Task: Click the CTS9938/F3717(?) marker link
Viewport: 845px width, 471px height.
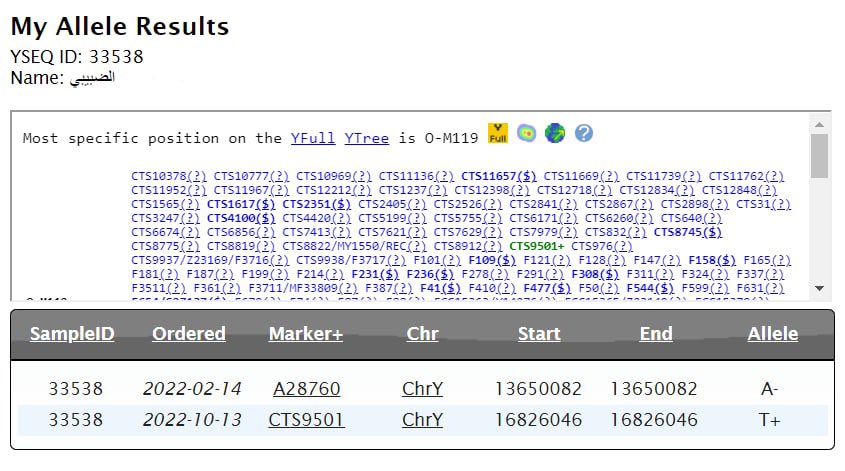Action: coord(351,260)
